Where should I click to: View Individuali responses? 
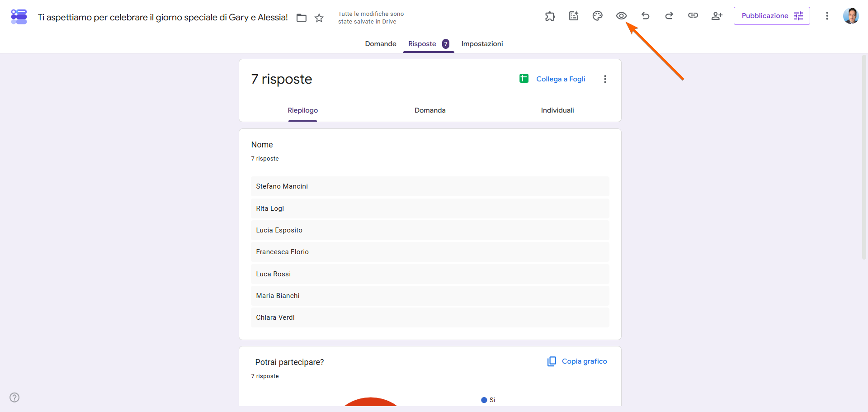557,110
